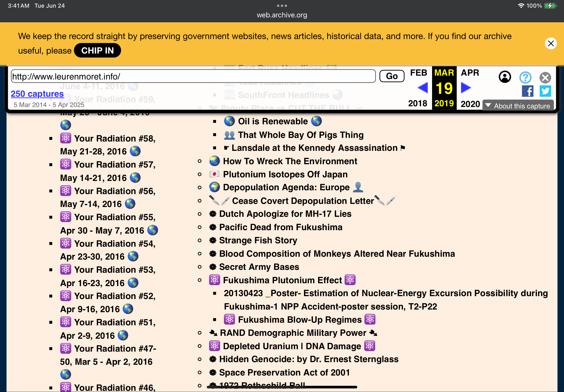Open RAND Demographic Military Power link
Screen dimensions: 564x392
293,333
